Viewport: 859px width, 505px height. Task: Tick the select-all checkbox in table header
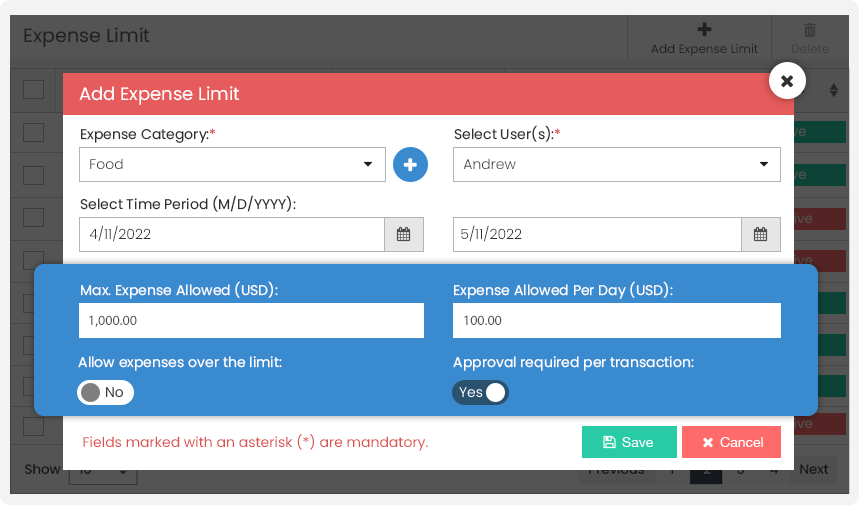33,89
